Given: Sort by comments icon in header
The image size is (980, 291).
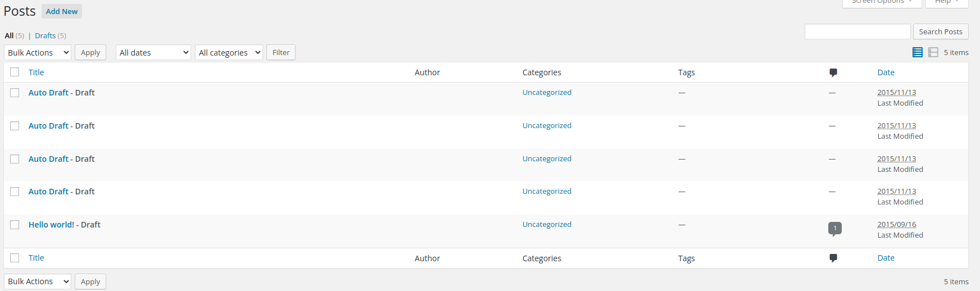Looking at the screenshot, I should [x=833, y=72].
